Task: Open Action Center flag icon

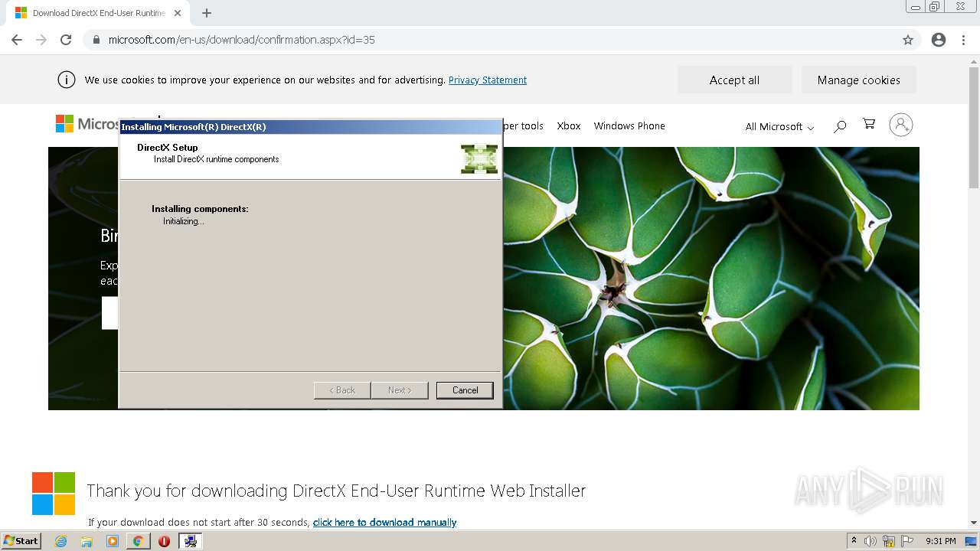Action: tap(907, 541)
